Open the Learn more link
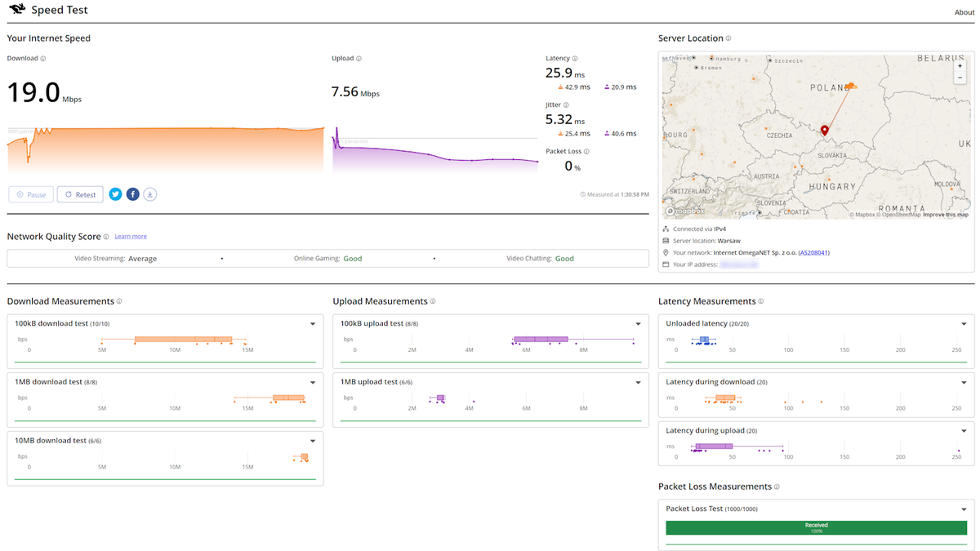The width and height of the screenshot is (980, 551). click(131, 236)
